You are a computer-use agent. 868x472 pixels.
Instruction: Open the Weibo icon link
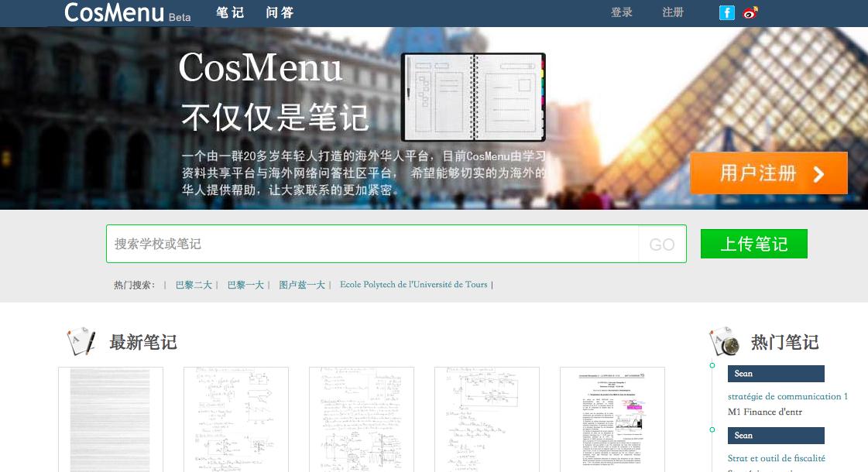[x=750, y=12]
